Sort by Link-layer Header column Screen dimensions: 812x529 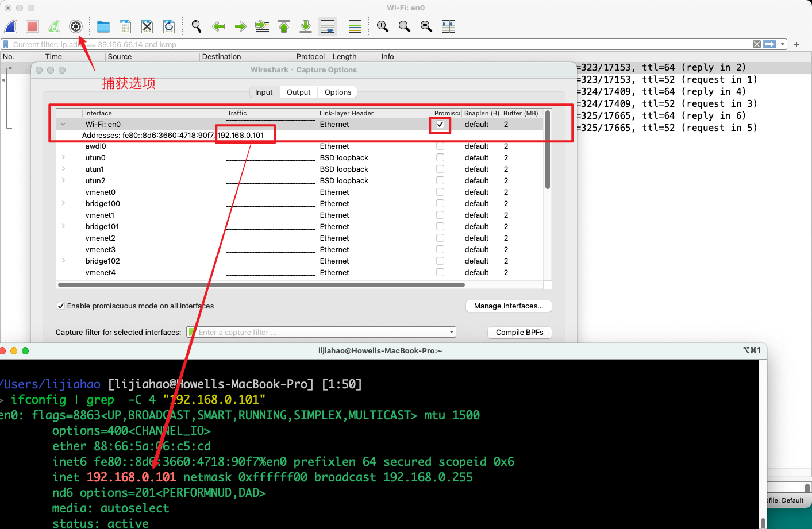[374, 113]
